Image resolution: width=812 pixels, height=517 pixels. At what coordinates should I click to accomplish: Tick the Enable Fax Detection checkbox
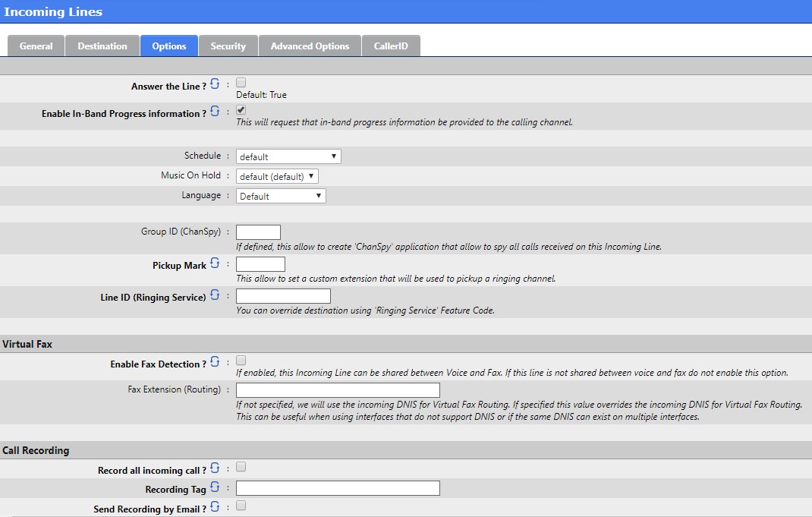241,361
